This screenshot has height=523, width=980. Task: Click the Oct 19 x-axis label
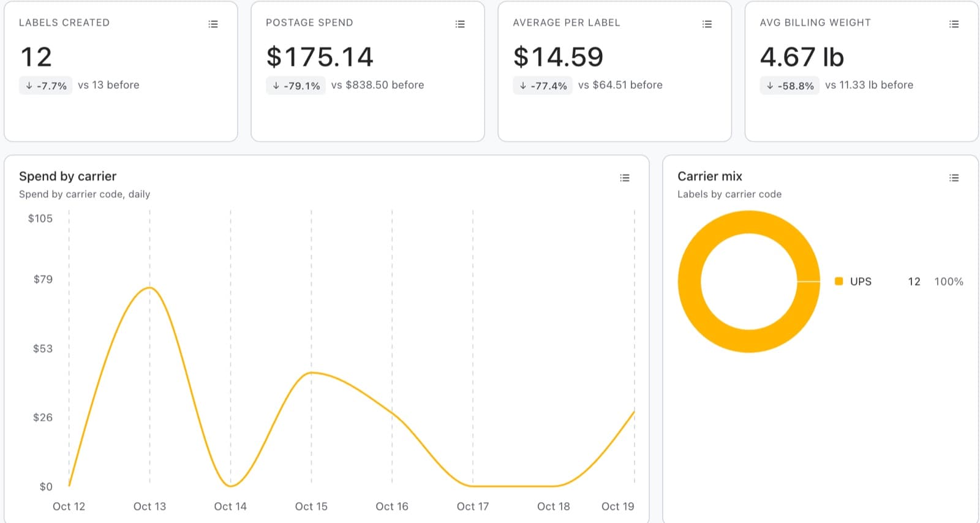point(617,506)
